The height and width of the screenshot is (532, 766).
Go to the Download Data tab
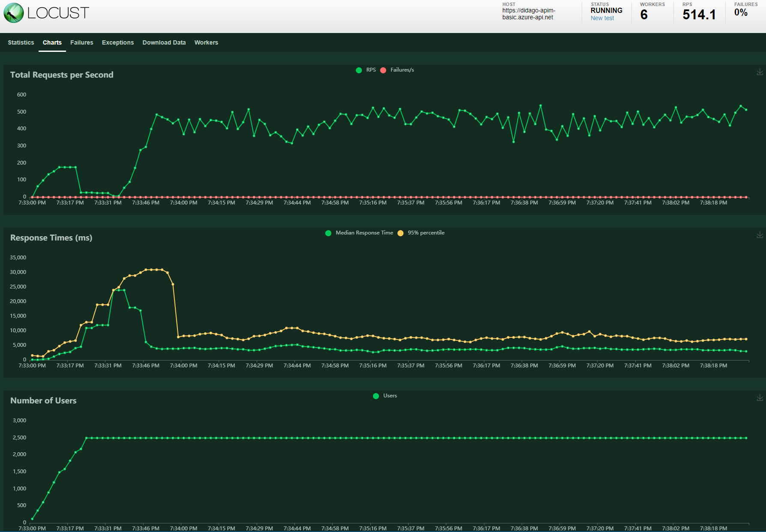(x=164, y=42)
